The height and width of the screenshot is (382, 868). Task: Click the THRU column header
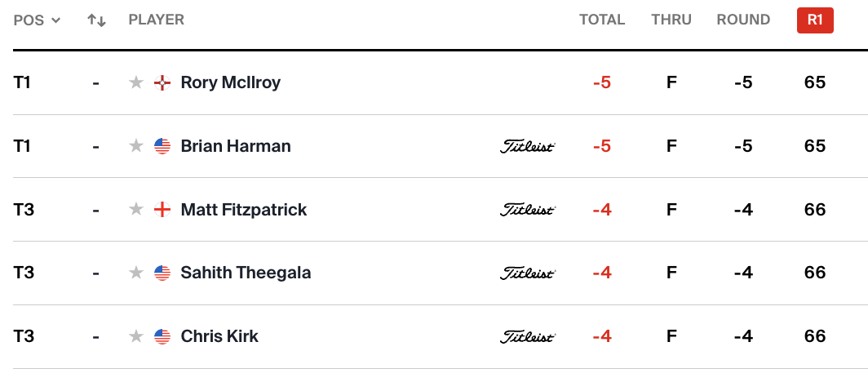(x=671, y=20)
